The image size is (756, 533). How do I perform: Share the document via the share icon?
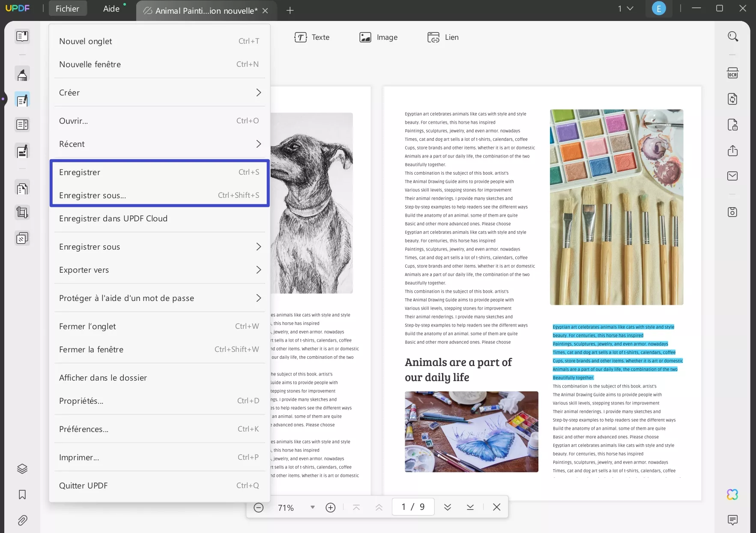733,151
